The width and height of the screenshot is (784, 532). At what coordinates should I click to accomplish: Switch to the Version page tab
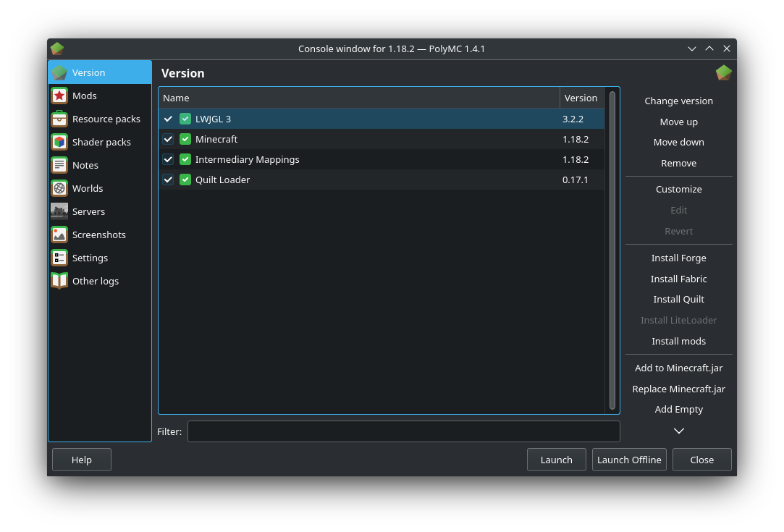tap(100, 72)
